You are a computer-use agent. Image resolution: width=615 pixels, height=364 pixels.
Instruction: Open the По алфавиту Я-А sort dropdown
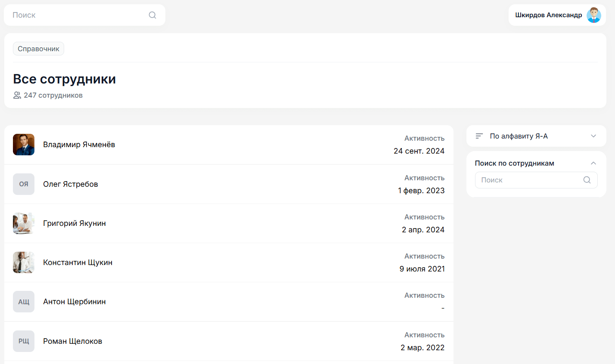[536, 136]
